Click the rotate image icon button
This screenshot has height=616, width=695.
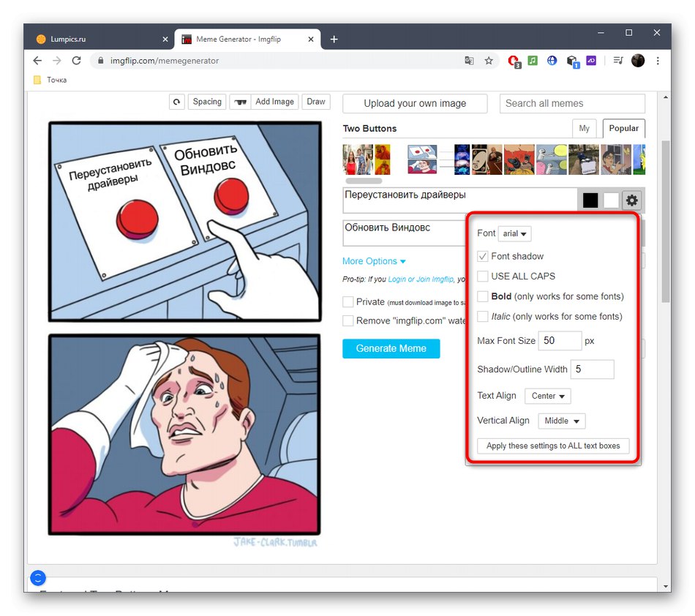point(176,102)
